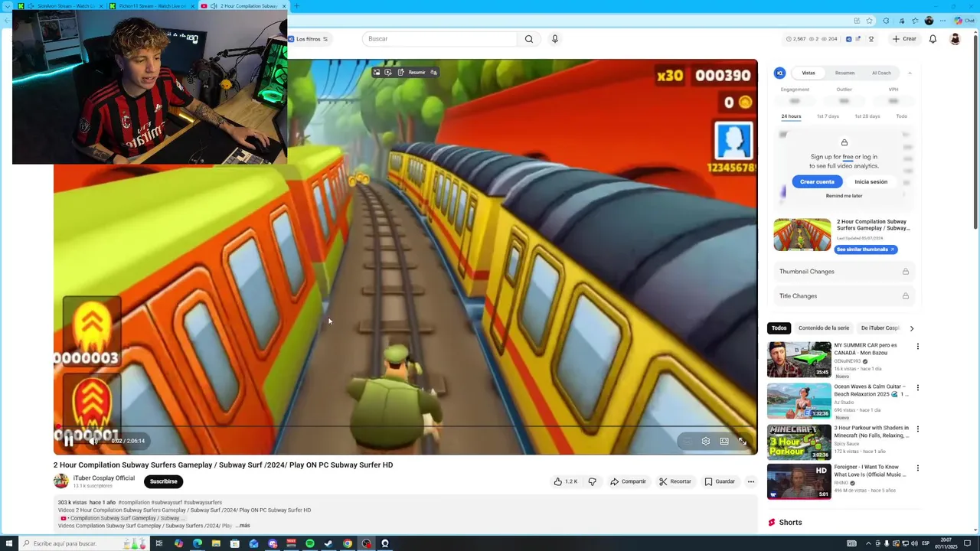
Task: Select the 1st 28 days range
Action: point(867,116)
